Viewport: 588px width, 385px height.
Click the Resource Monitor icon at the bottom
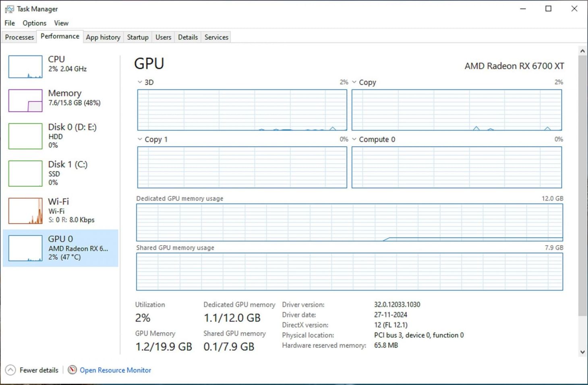coord(72,370)
